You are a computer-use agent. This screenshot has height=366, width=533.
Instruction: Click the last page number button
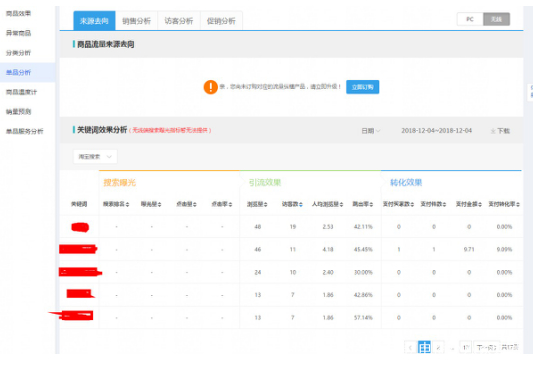point(466,347)
